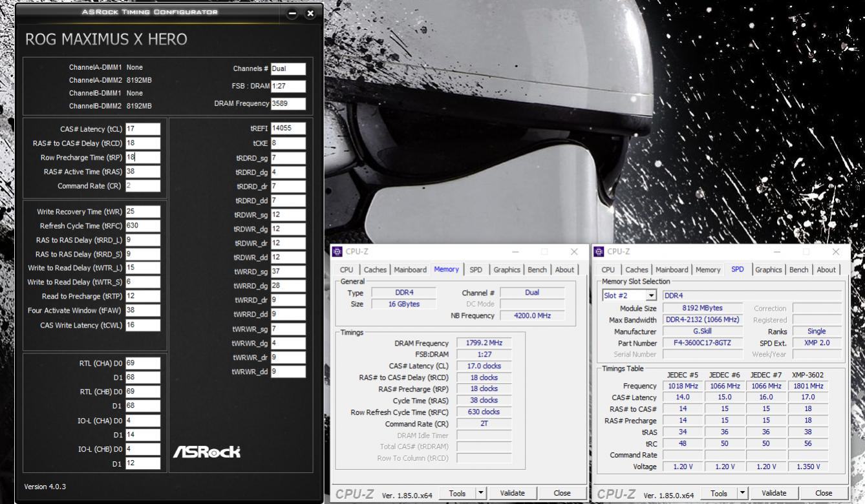
Task: Click the IO-L (CHA) D0 field
Action: click(143, 420)
